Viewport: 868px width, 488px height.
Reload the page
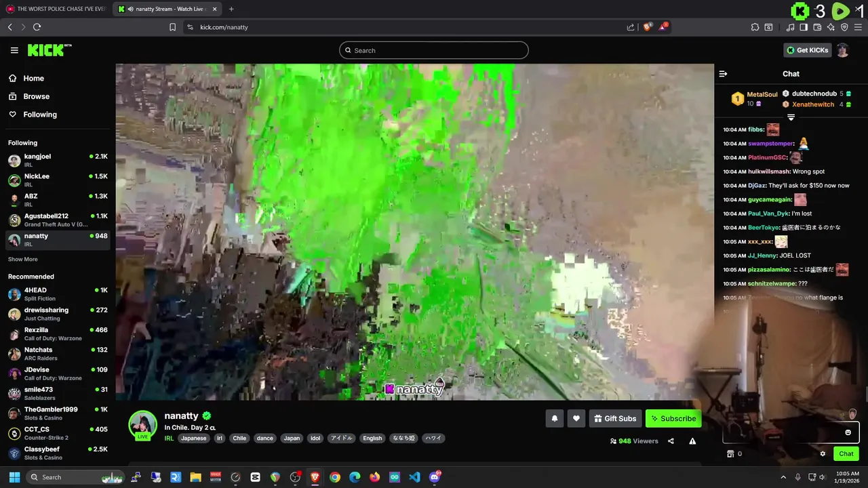point(37,27)
